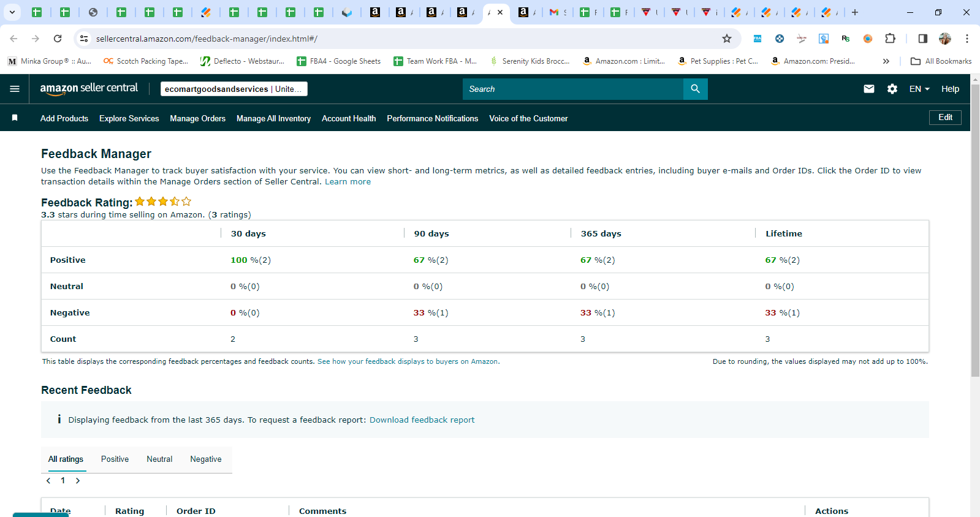Open Performance Notifications menu item
Viewport: 980px width, 517px height.
coord(433,118)
